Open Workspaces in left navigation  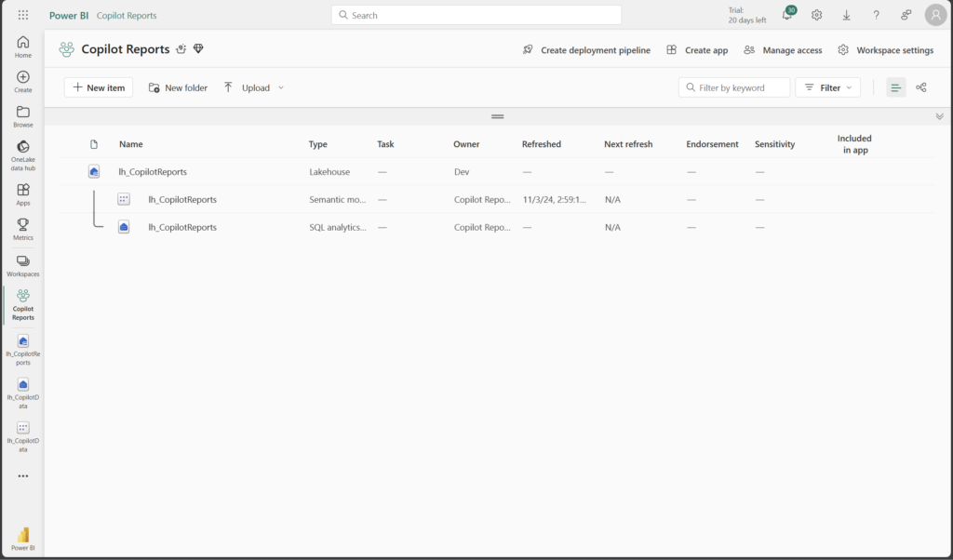(x=23, y=266)
